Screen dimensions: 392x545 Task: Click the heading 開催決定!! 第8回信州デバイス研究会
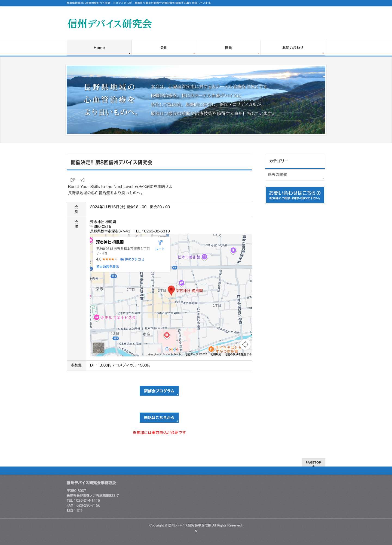pyautogui.click(x=112, y=163)
